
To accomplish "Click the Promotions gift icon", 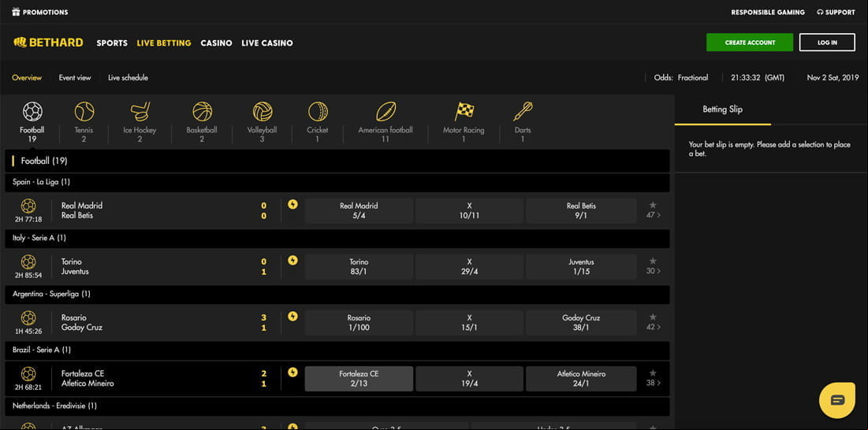I will tap(16, 12).
